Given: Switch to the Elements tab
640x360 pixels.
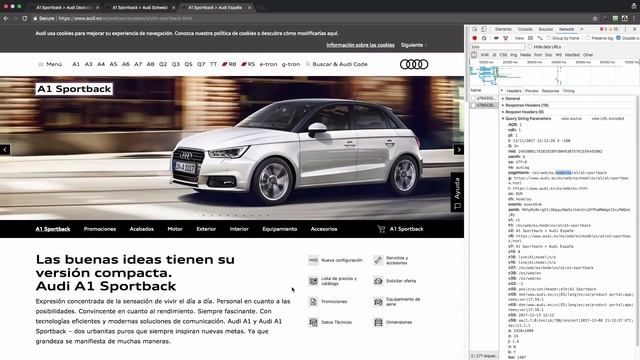Looking at the screenshot, I should (x=503, y=29).
